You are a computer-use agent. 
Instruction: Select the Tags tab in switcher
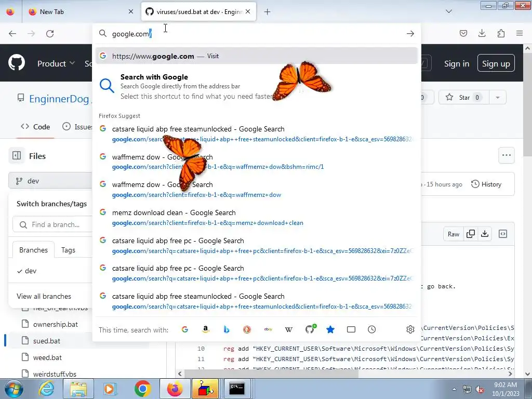68,250
